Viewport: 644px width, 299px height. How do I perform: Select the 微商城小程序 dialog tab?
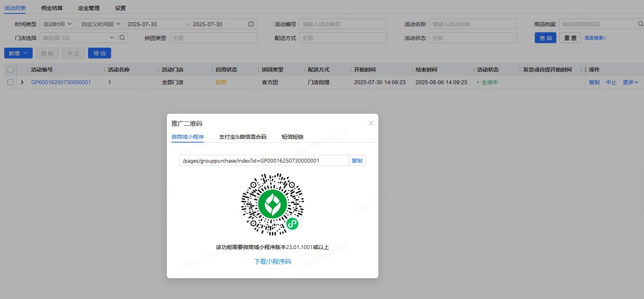tap(188, 137)
